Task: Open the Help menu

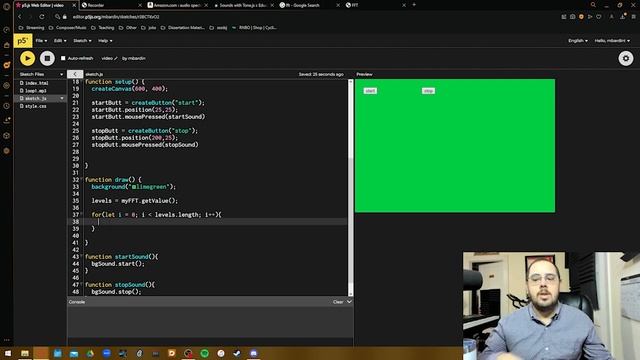Action: 105,41
